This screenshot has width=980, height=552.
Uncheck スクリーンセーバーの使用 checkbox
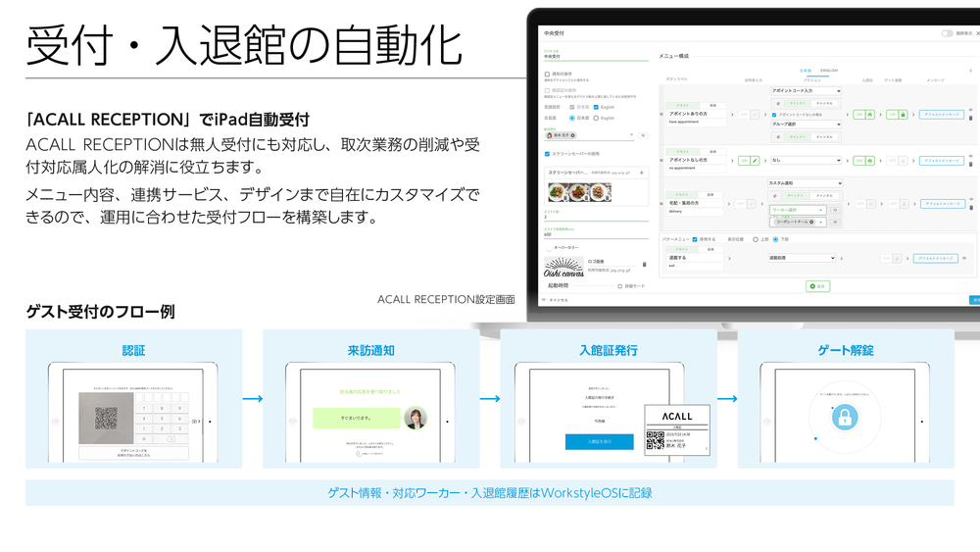click(x=547, y=154)
